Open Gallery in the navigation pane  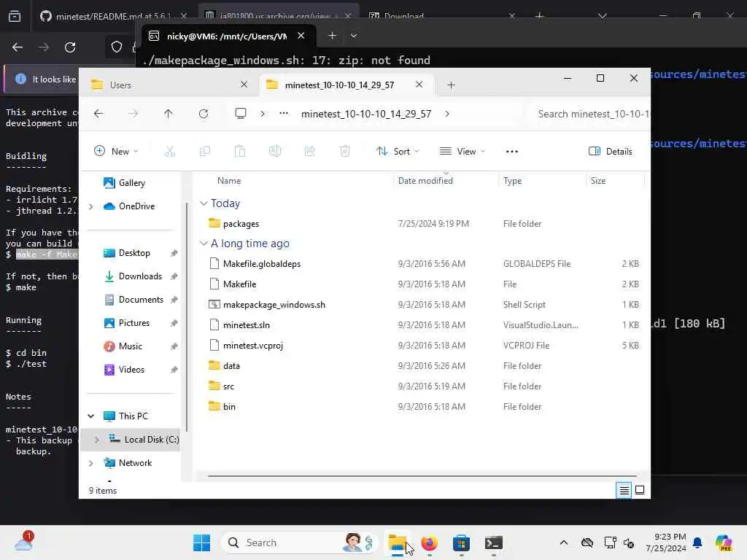click(133, 183)
